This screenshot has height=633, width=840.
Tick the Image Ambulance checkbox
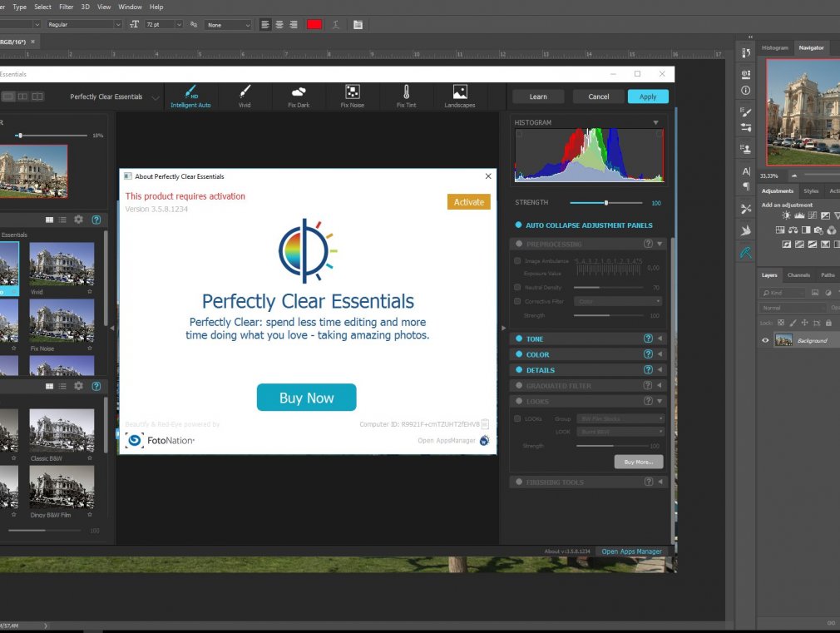coord(517,261)
